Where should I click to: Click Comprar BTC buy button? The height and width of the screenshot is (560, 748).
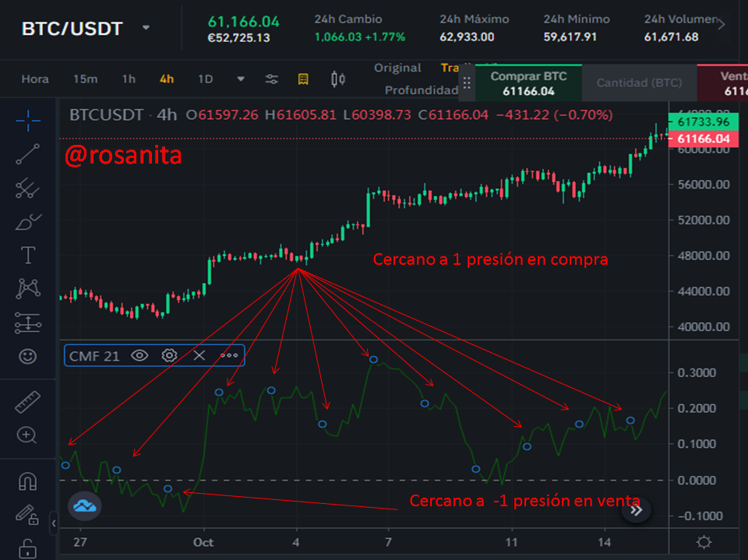528,83
